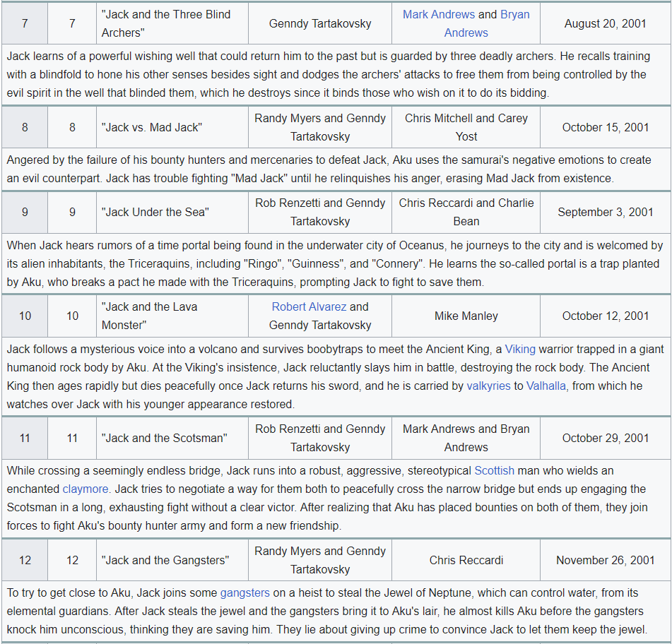Open the Viking link in the summary

pos(520,349)
